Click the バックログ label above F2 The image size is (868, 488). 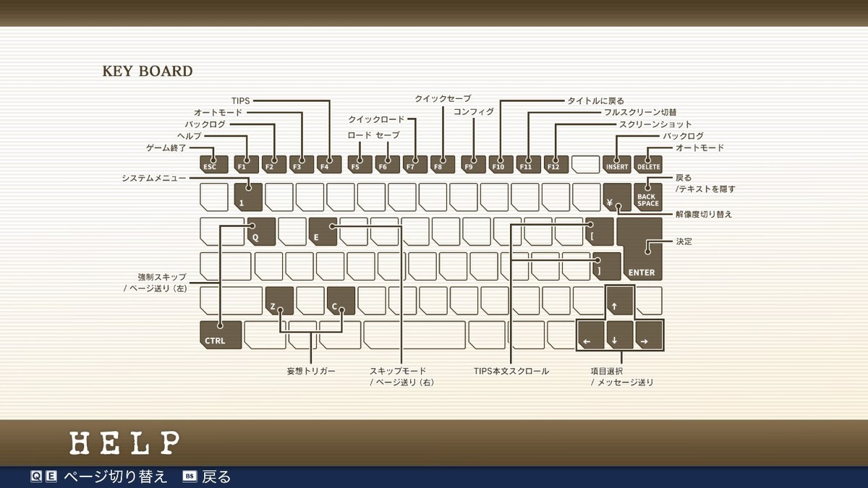tap(205, 124)
